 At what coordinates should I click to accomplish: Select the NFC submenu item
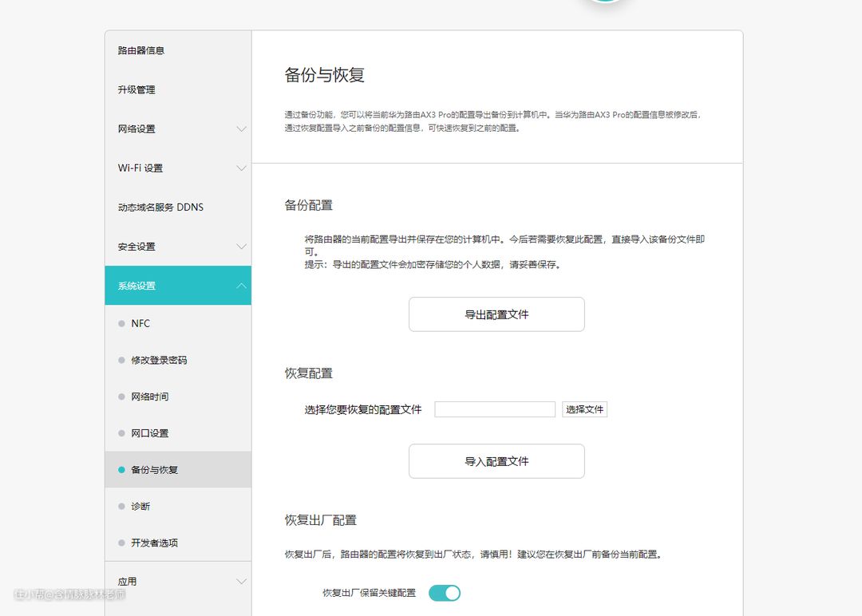click(x=140, y=324)
